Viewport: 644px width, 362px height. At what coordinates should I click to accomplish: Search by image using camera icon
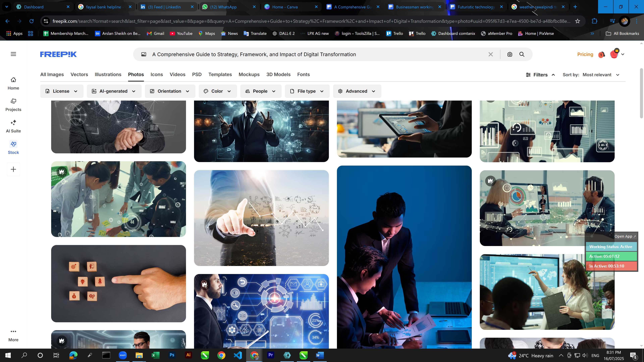pos(509,54)
